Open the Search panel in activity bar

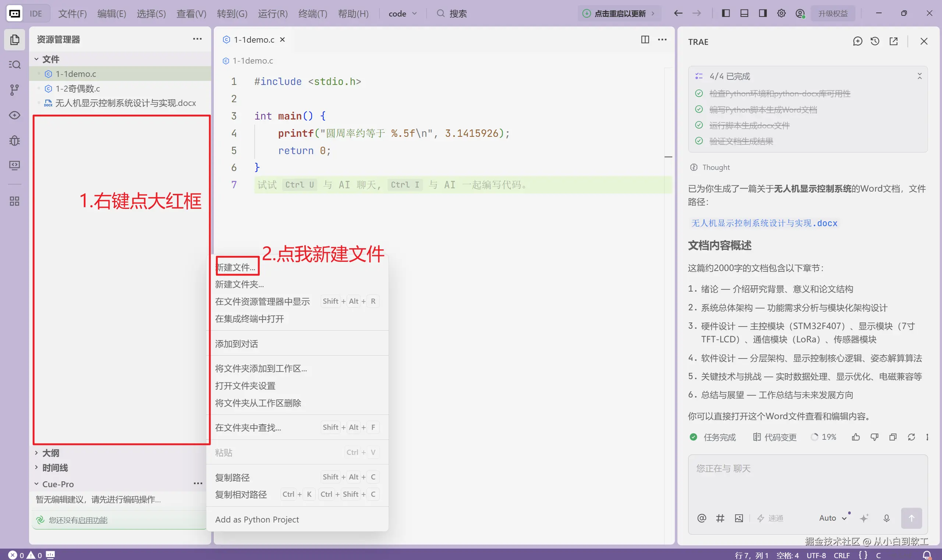pyautogui.click(x=14, y=64)
